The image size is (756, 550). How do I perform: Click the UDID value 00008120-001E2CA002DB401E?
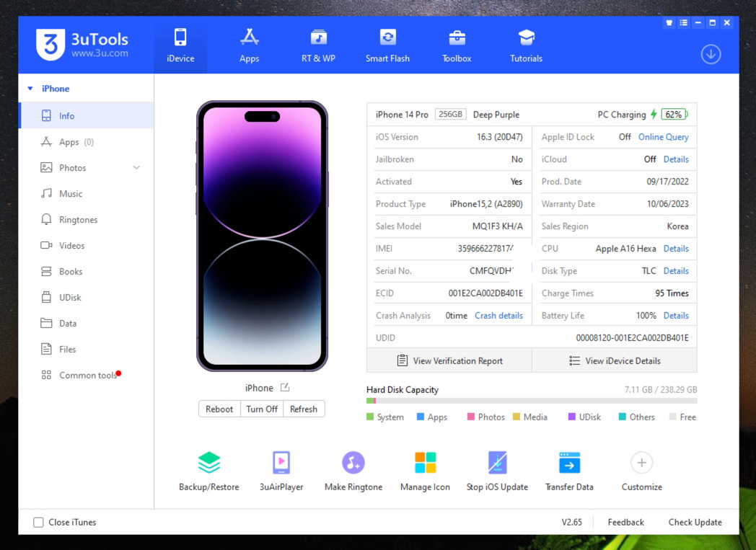[x=632, y=337]
